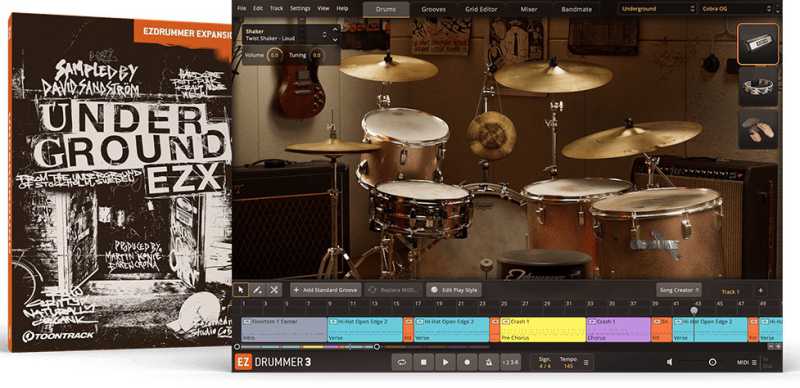Screen dimensions: 800x388
Task: Toggle the 1-2-3-4 count-in button
Action: coord(510,362)
